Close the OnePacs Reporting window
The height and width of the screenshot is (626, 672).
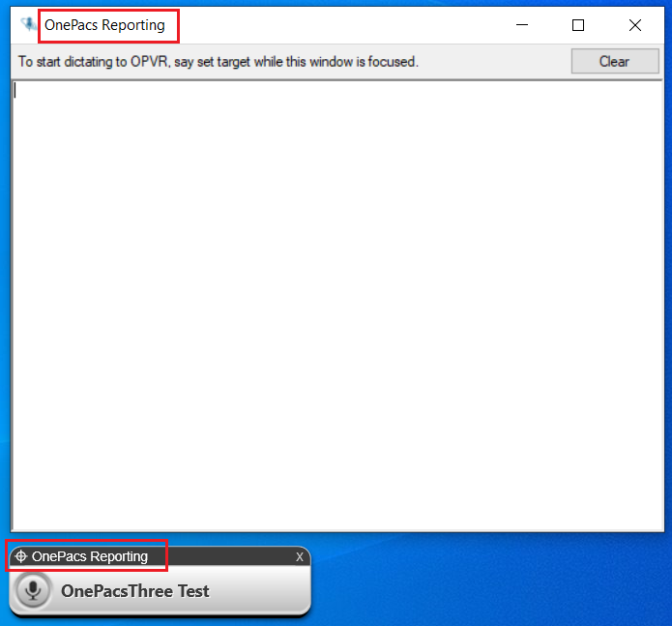[635, 25]
